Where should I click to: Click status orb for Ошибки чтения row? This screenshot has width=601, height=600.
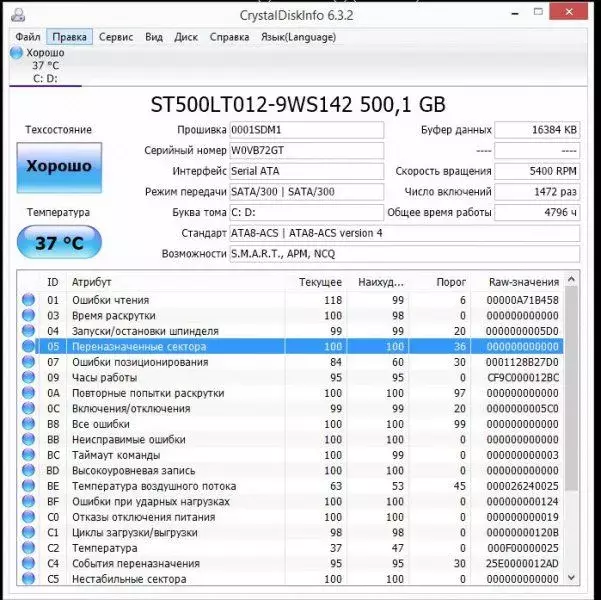coord(28,300)
